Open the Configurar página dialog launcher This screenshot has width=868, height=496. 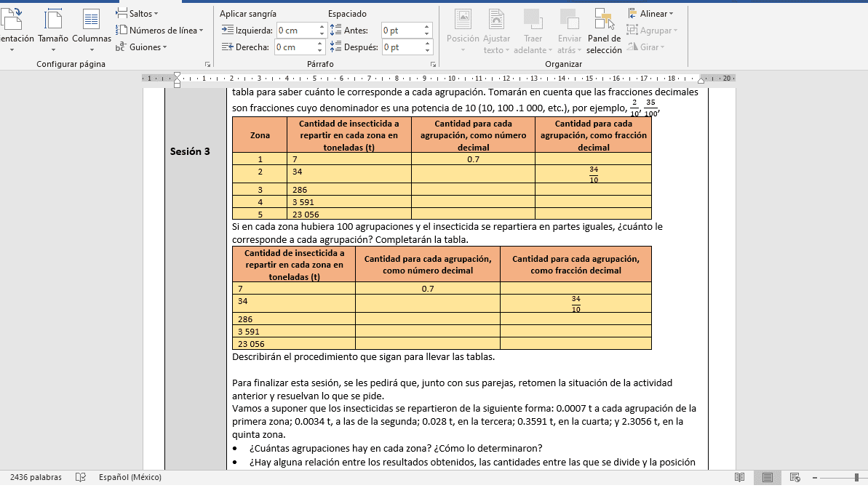207,64
